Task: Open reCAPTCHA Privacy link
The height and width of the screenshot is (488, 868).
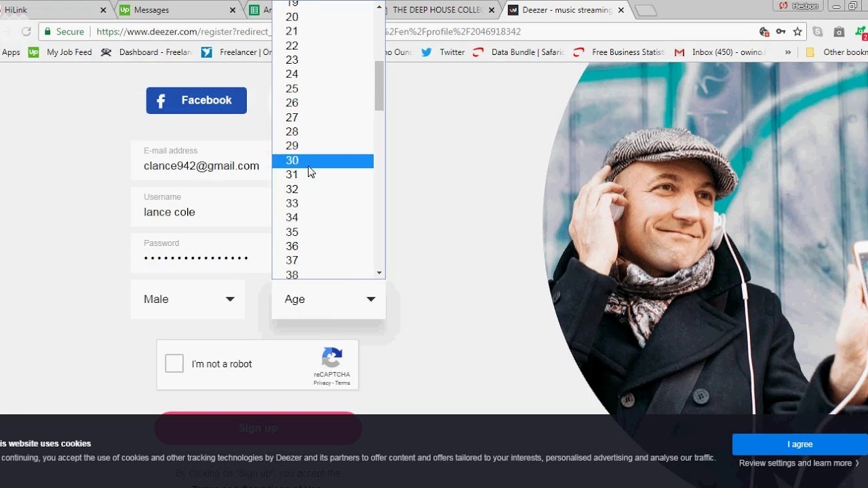Action: coord(322,383)
